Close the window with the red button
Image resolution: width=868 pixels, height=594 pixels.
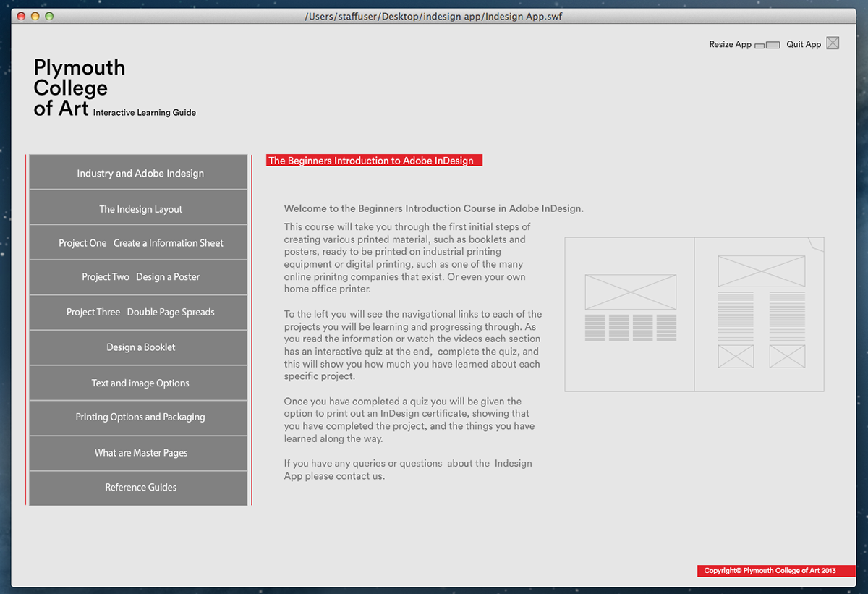(21, 16)
